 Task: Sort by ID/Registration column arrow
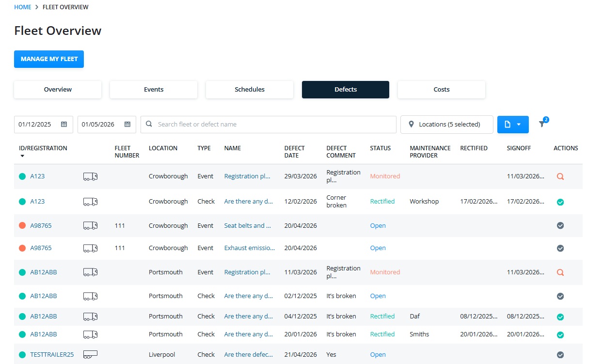pyautogui.click(x=22, y=156)
